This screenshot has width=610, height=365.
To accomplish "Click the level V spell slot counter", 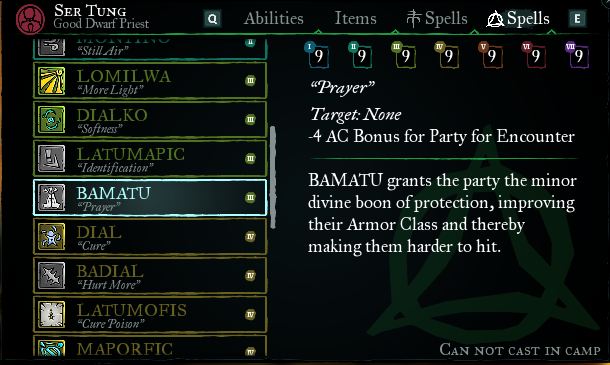I will click(x=491, y=55).
